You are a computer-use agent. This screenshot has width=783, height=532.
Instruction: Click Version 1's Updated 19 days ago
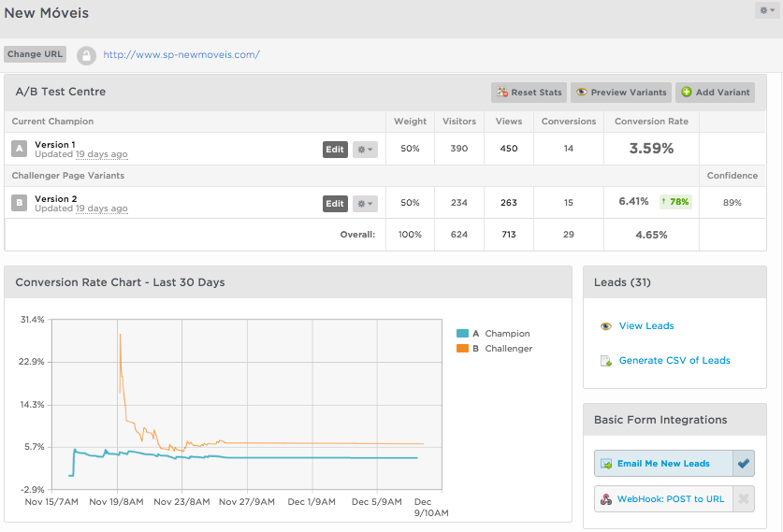click(x=80, y=154)
